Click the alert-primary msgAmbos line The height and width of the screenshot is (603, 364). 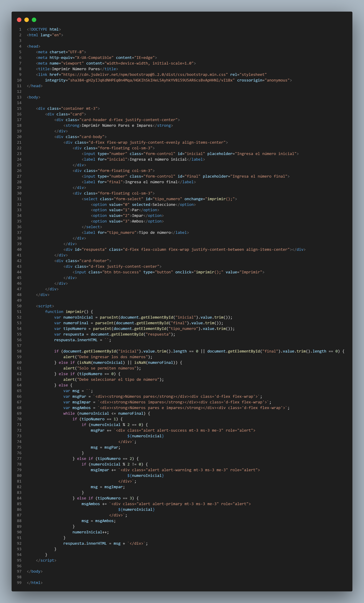tap(166, 504)
